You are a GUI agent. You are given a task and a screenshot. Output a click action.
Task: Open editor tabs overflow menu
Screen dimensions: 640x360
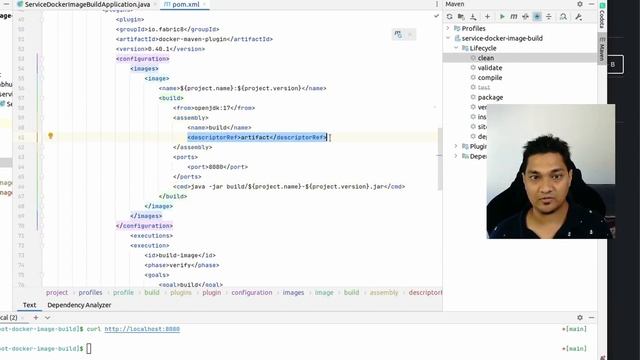point(437,4)
